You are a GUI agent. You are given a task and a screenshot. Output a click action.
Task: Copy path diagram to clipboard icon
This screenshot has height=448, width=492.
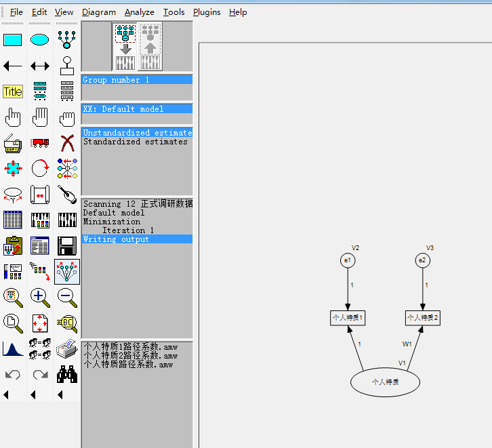click(13, 245)
